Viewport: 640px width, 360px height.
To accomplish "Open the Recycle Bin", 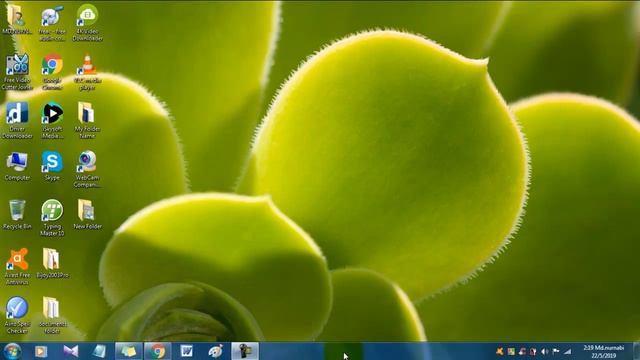I will 17,215.
